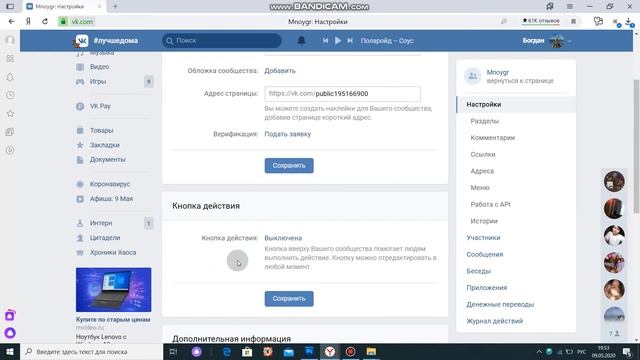Open the 61K отзывов reviews badge

[541, 21]
